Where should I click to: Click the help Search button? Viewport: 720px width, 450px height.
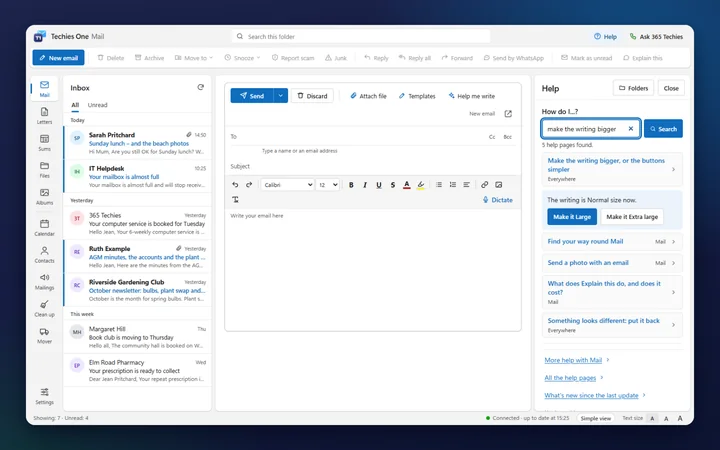[663, 129]
